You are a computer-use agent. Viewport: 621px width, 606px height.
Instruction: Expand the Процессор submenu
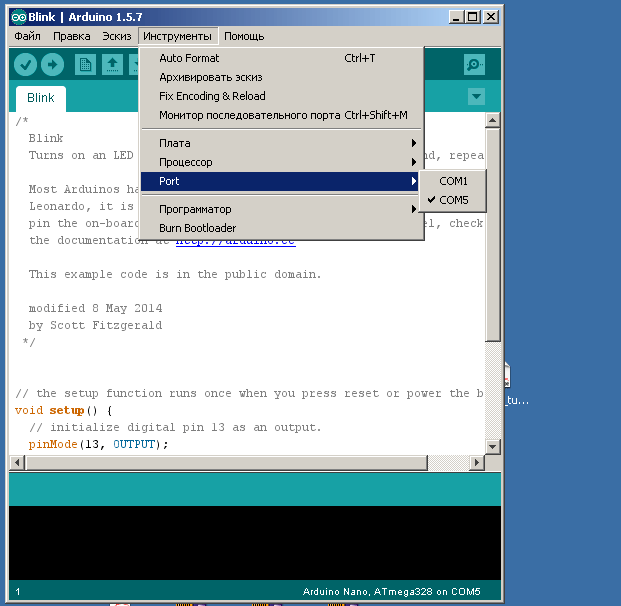(x=280, y=162)
